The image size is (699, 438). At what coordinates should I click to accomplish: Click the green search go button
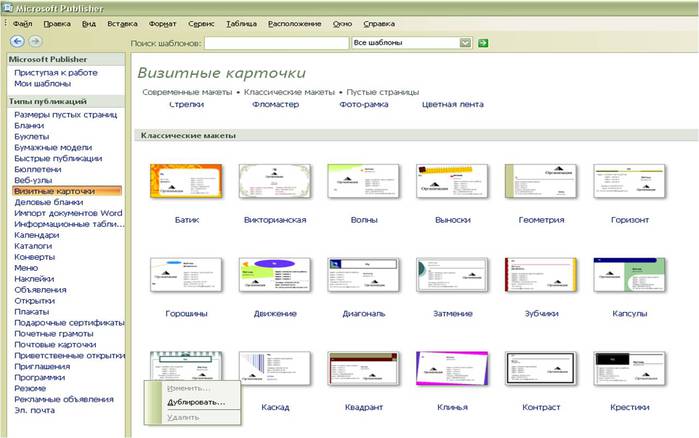(483, 43)
